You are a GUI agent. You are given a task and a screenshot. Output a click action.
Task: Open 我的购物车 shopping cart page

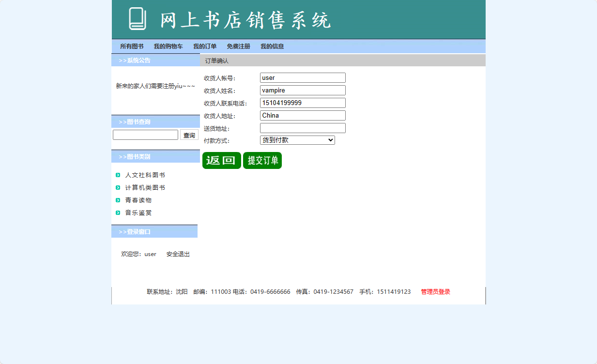(x=168, y=46)
